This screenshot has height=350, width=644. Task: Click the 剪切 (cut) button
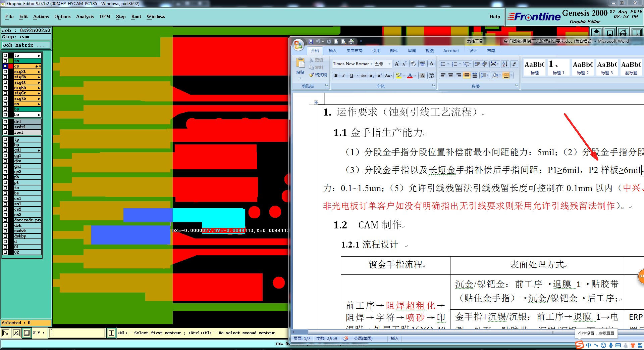[x=316, y=60]
